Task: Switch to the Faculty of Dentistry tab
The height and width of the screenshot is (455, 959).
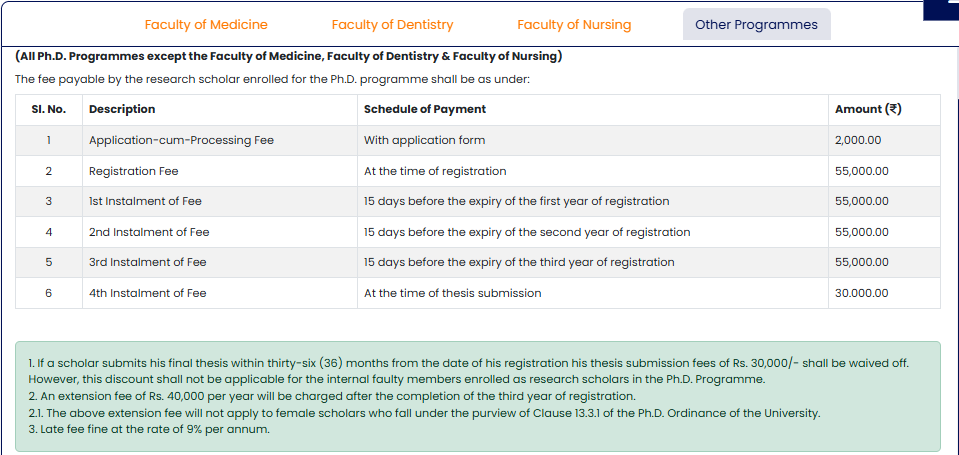Action: [392, 24]
